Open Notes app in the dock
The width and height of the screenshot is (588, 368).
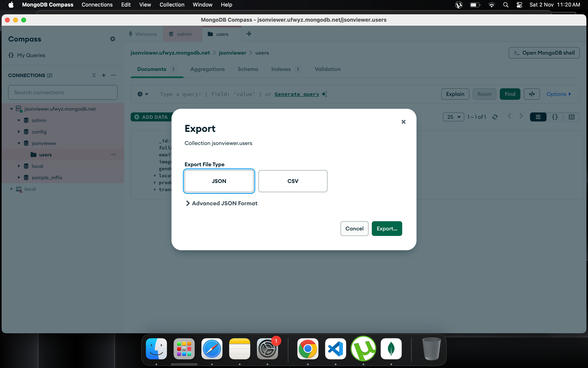click(x=239, y=349)
